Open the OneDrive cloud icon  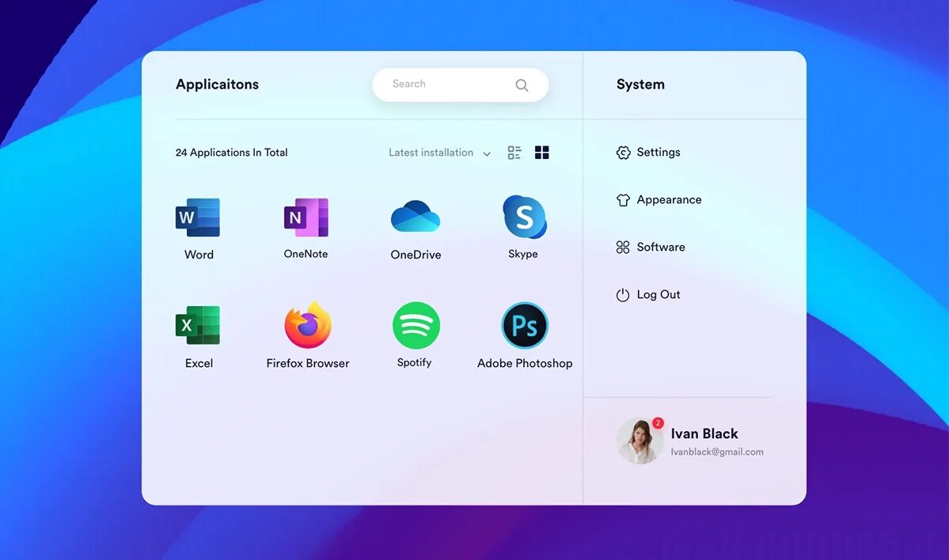pos(416,217)
